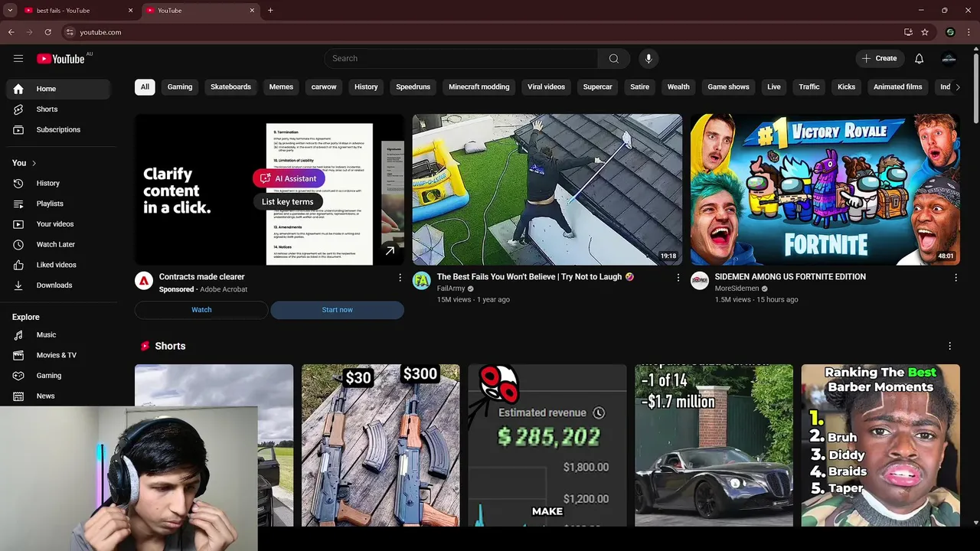The image size is (980, 551).
Task: Close the 'best fails - YouTube' tab
Action: tap(130, 10)
